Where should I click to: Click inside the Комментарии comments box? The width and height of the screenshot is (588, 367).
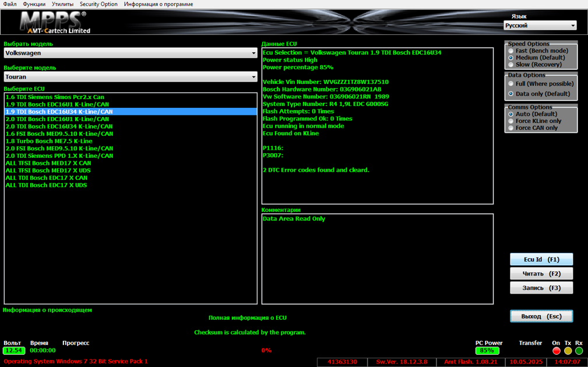click(x=377, y=259)
